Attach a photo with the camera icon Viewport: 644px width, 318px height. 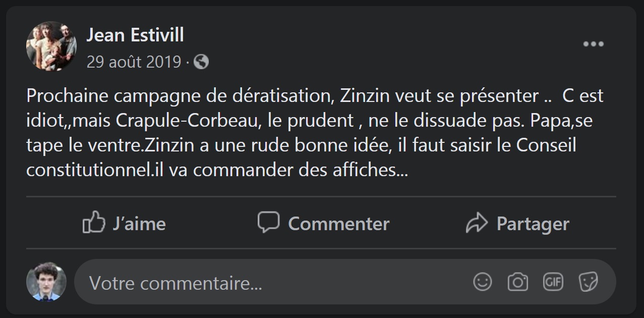pos(518,282)
